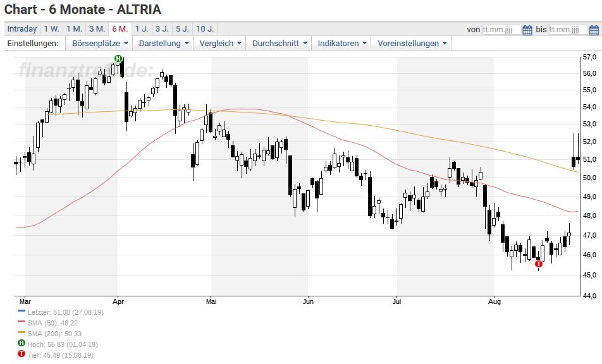Image resolution: width=602 pixels, height=364 pixels.
Task: Click the 'Mai' x-axis label
Action: (x=211, y=301)
